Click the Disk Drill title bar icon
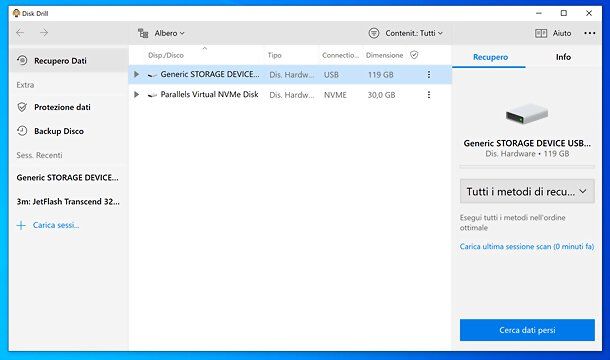The image size is (610, 360). click(x=16, y=13)
